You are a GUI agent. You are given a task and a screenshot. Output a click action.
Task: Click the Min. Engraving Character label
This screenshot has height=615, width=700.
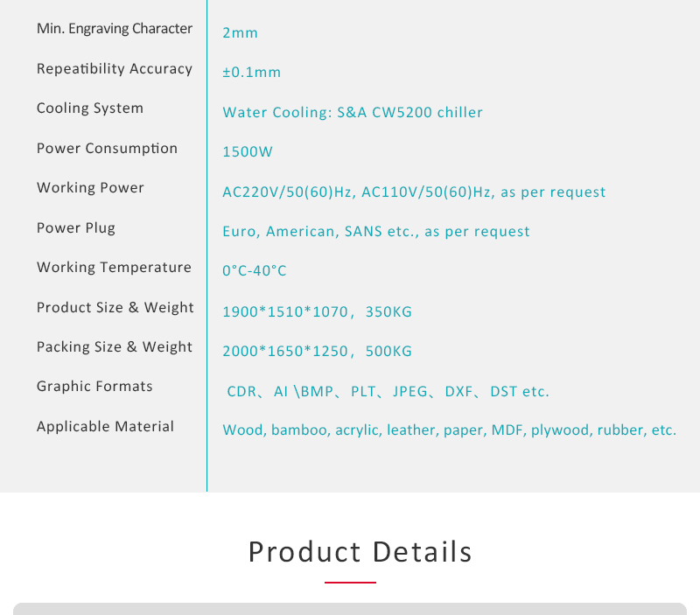click(115, 29)
